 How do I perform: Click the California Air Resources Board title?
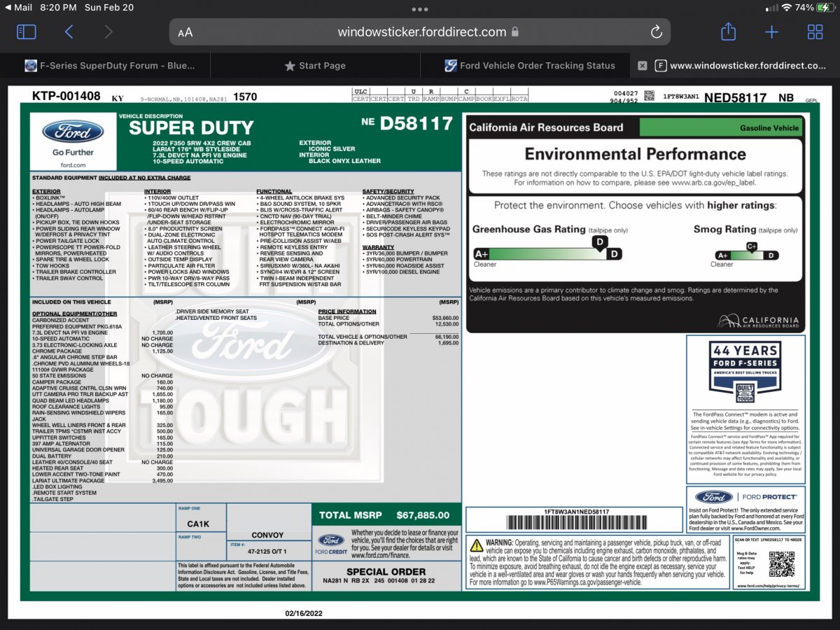546,127
